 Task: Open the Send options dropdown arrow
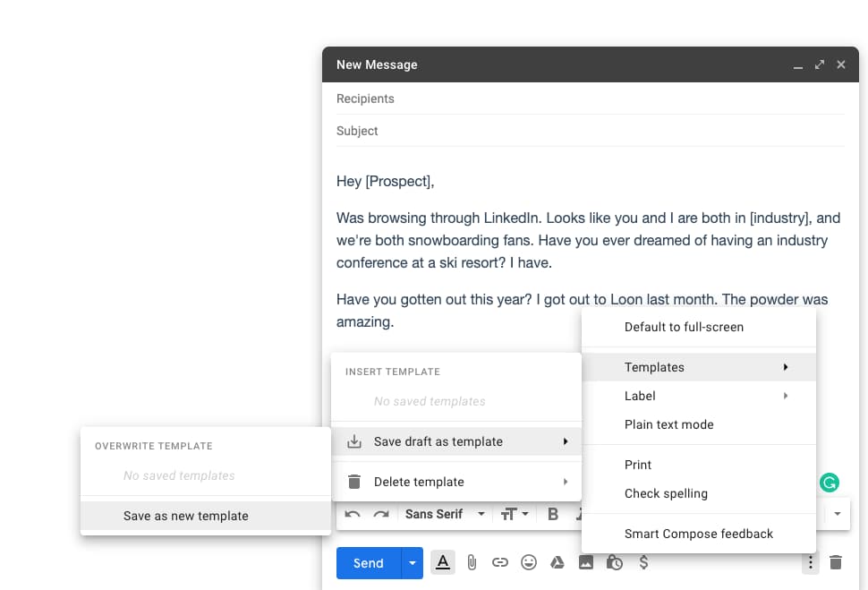(412, 562)
